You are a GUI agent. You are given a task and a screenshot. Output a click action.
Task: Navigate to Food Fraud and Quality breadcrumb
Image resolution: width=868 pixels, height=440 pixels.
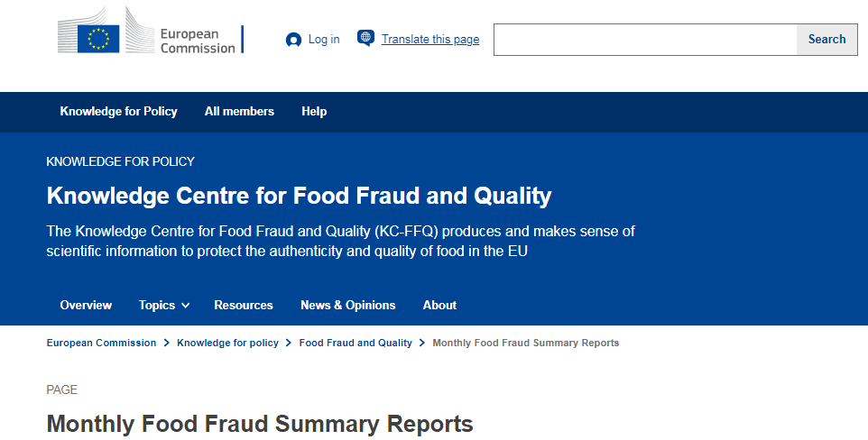(356, 344)
